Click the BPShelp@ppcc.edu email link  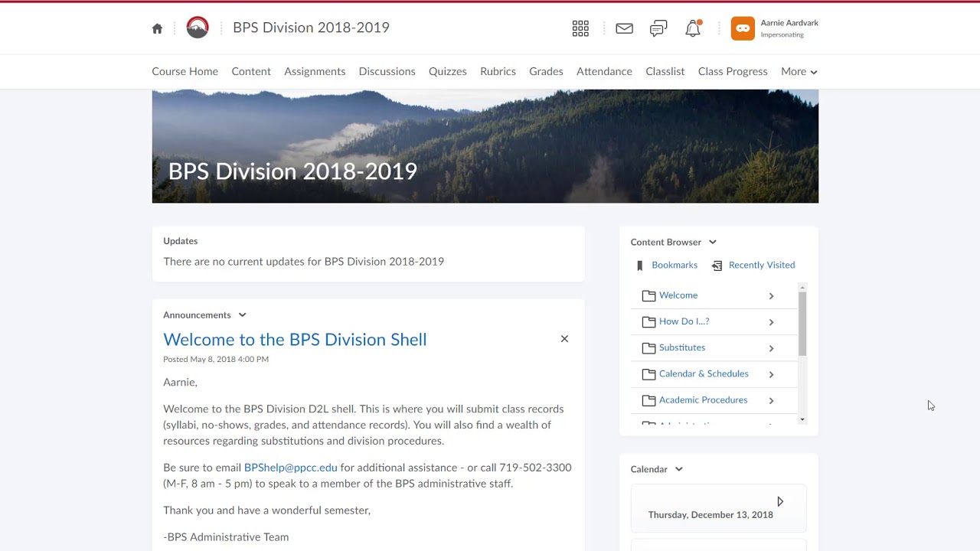click(x=290, y=468)
